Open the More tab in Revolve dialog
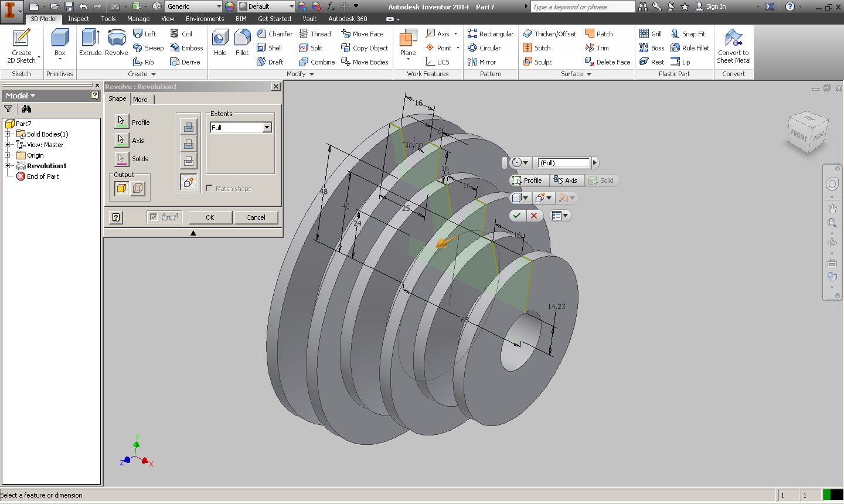The image size is (844, 504). point(141,100)
